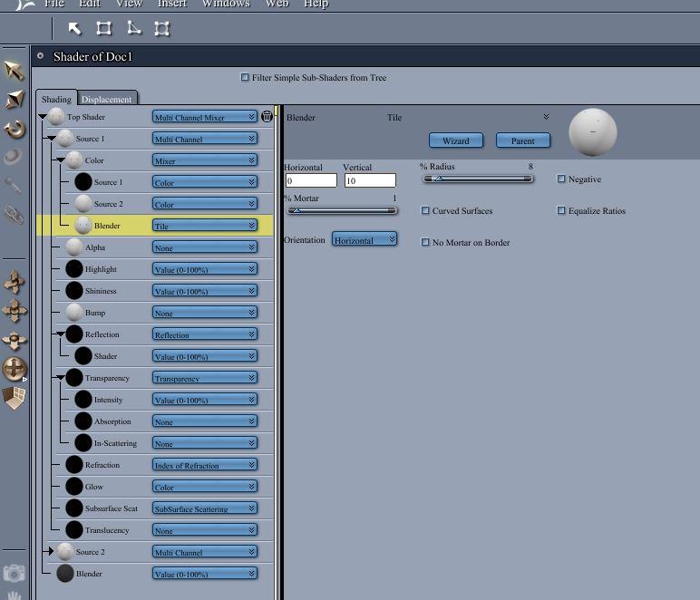Click the chain link tool in sidebar

click(14, 215)
